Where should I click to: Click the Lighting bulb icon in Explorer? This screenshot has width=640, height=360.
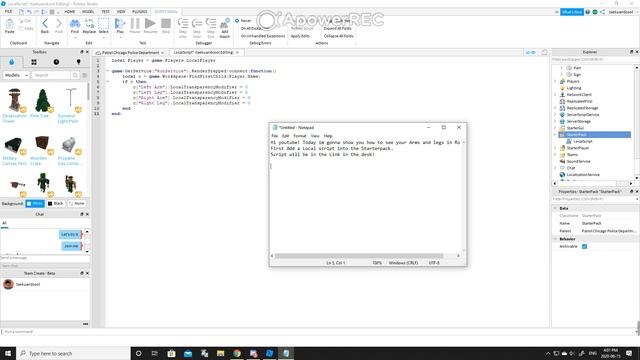pos(562,88)
